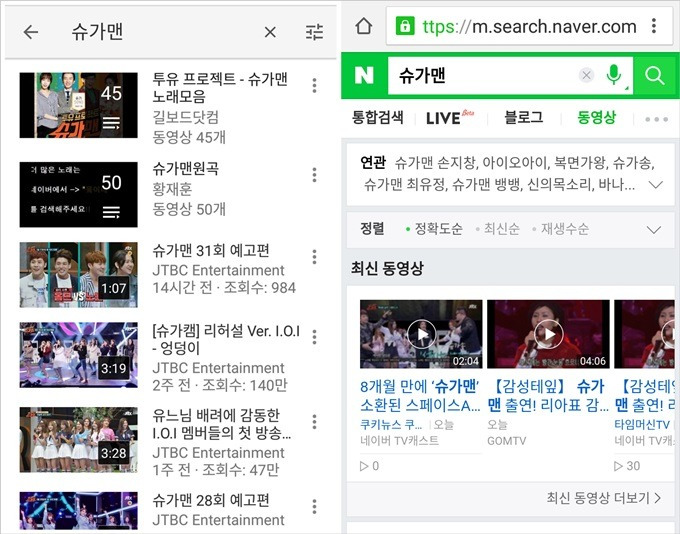Tap the green lock security icon
The image size is (680, 534).
coord(405,26)
